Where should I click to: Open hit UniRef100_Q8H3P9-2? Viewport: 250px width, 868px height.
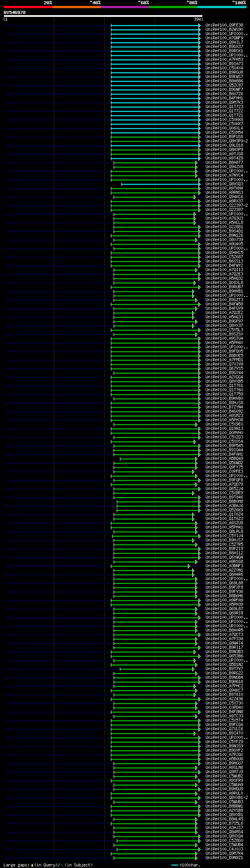(x=227, y=141)
